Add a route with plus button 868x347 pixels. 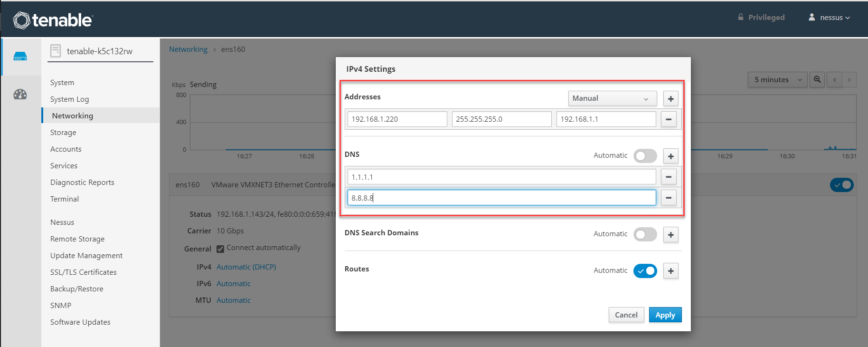pyautogui.click(x=670, y=271)
